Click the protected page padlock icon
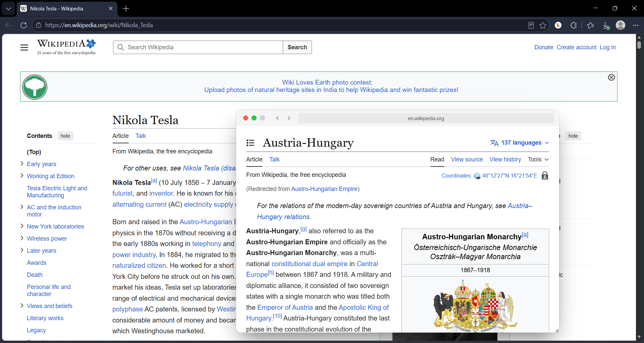Image resolution: width=644 pixels, height=343 pixels. point(545,176)
